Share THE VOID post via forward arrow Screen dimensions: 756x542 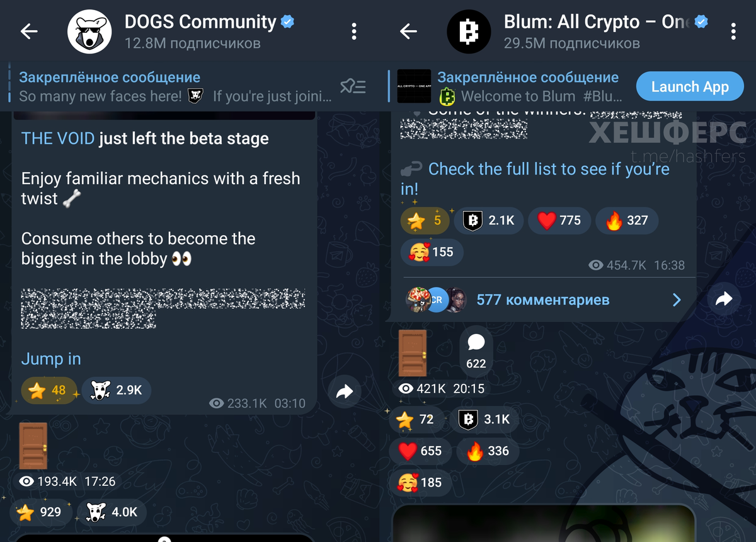coord(345,393)
